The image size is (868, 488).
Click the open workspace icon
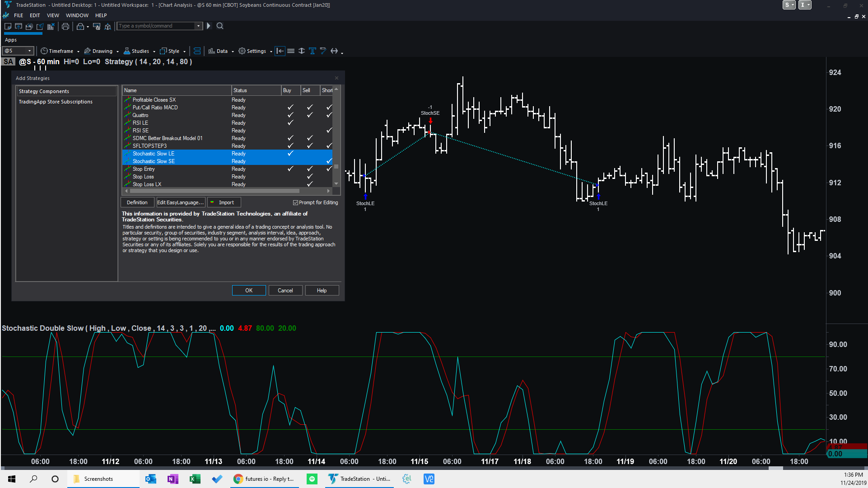(x=19, y=26)
